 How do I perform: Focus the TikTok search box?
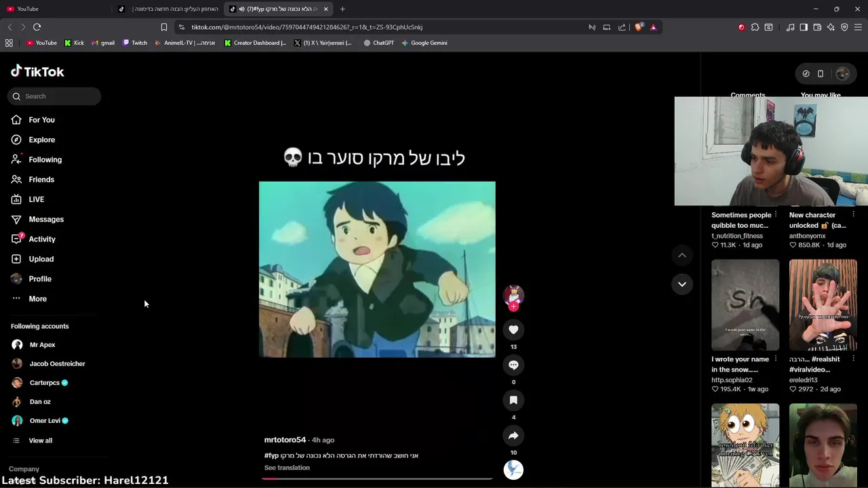pyautogui.click(x=54, y=96)
